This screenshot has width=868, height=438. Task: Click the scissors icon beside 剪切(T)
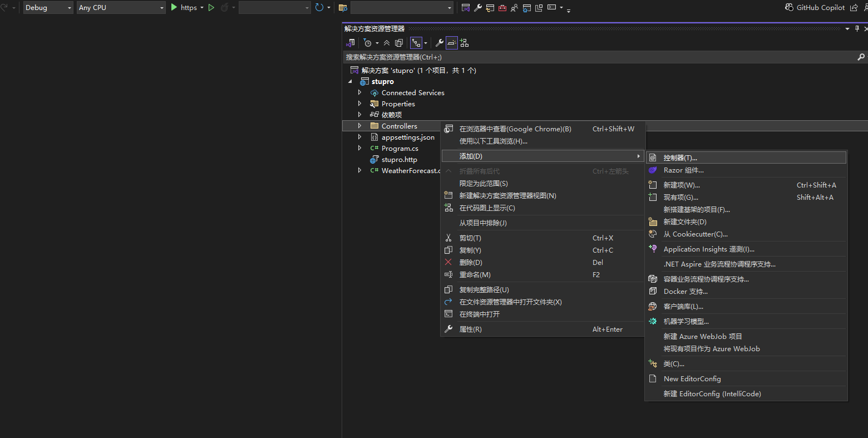[448, 238]
